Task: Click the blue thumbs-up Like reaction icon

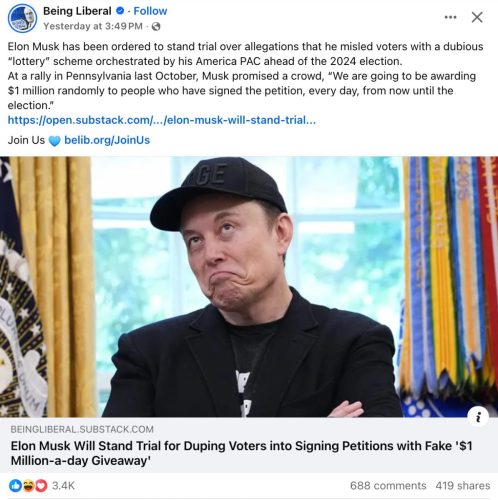Action: coord(15,485)
